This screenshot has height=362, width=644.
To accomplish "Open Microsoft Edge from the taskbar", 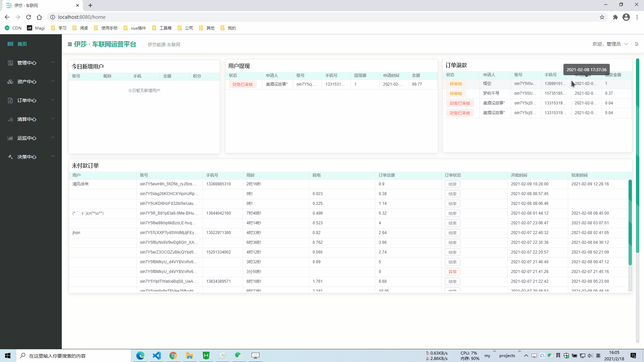I will [140, 356].
